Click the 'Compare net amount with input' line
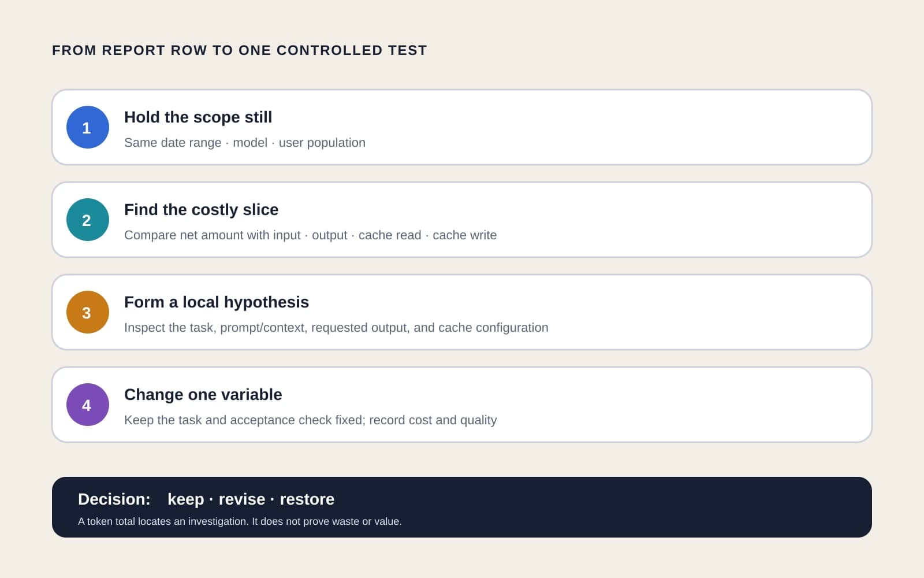The height and width of the screenshot is (578, 924). (311, 235)
